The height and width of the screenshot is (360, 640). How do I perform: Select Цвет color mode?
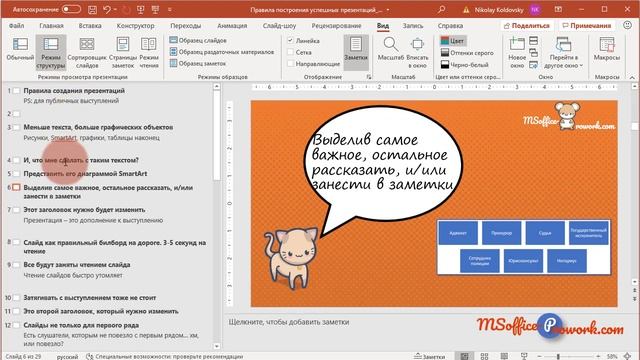pos(452,41)
